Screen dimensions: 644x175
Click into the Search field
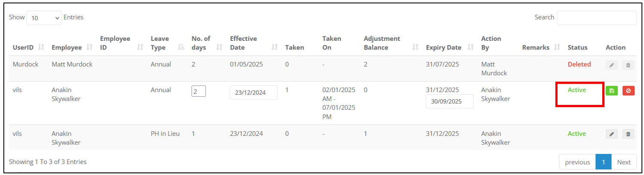(x=597, y=18)
